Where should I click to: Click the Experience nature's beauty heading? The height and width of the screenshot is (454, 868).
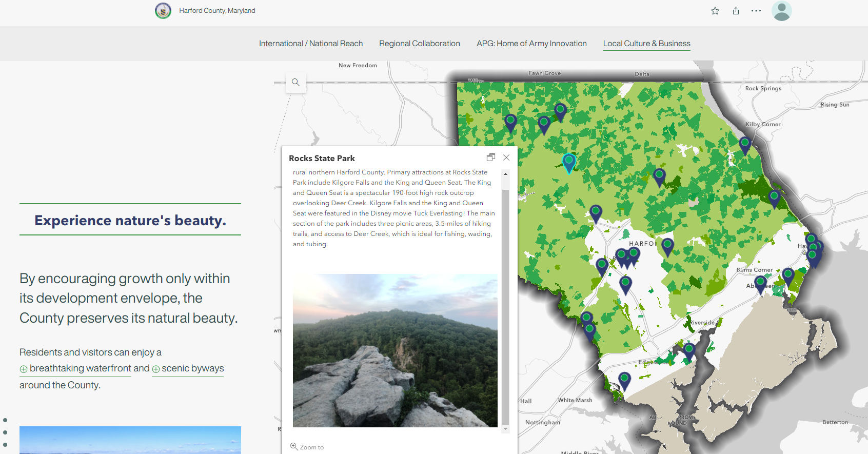click(x=130, y=221)
